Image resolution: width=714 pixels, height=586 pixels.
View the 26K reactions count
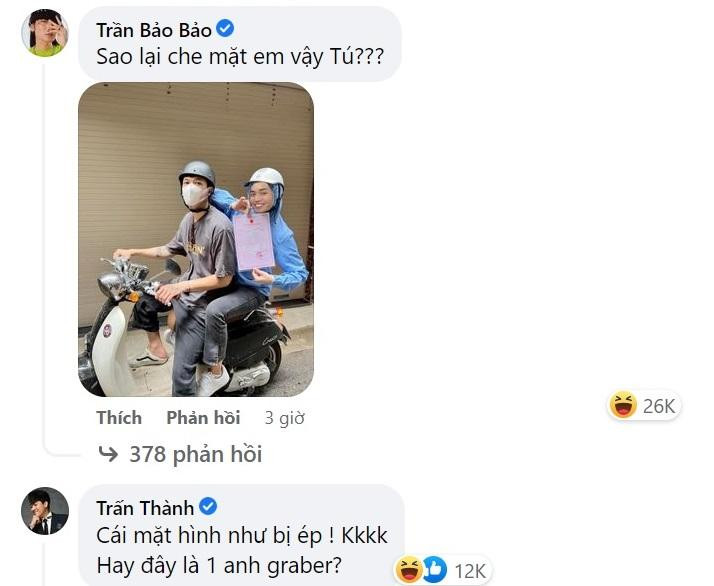(659, 406)
